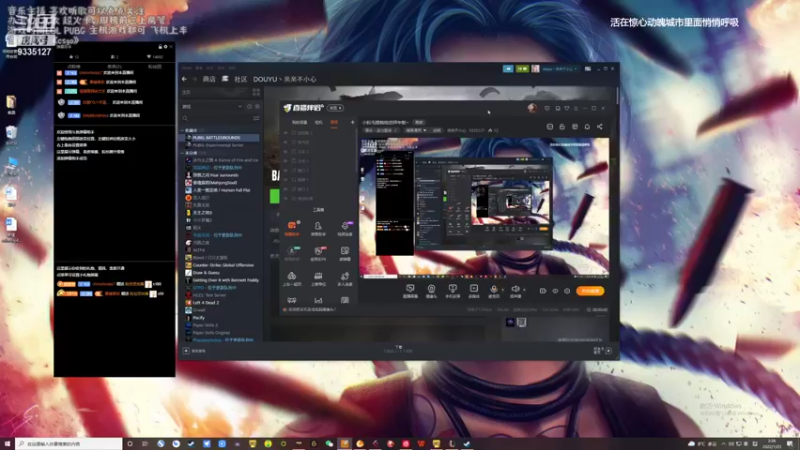Click the 分区 pill beside Douyu logo
The height and width of the screenshot is (450, 800).
(x=335, y=108)
